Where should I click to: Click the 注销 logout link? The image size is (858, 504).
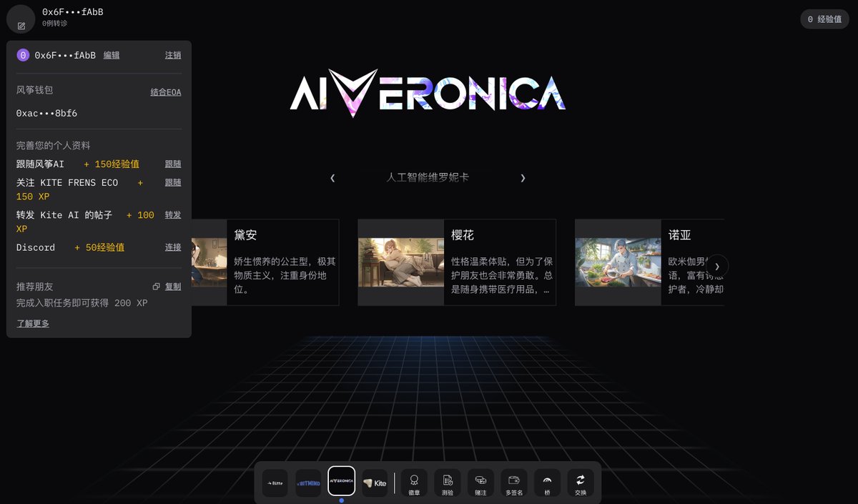pyautogui.click(x=173, y=55)
